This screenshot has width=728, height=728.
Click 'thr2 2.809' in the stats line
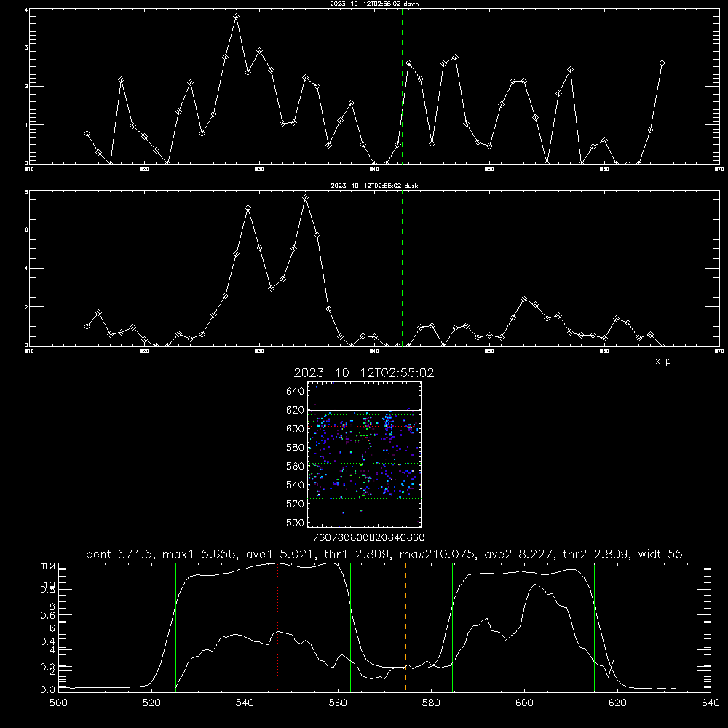[596, 554]
